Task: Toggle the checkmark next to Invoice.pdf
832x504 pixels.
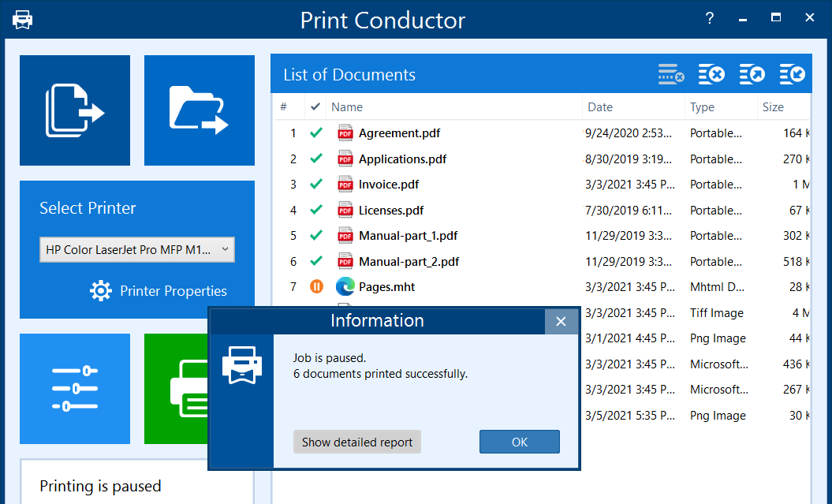Action: click(x=316, y=185)
